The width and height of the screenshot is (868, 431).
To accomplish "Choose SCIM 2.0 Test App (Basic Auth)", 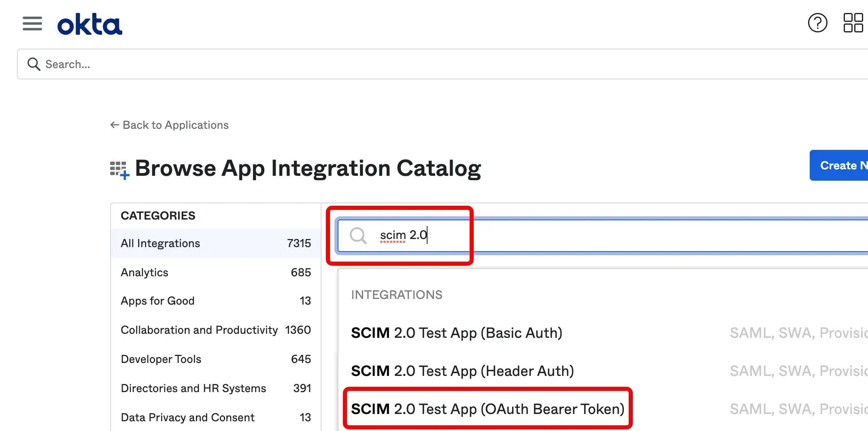I will 457,333.
